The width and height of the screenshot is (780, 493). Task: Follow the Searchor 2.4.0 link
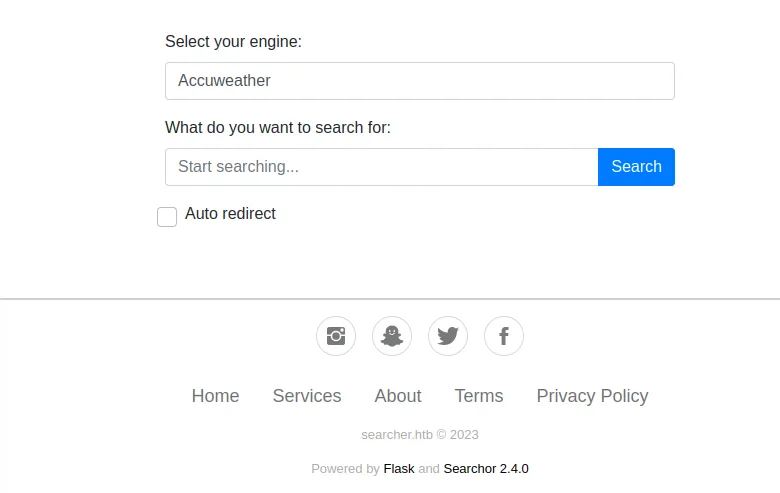tap(486, 469)
